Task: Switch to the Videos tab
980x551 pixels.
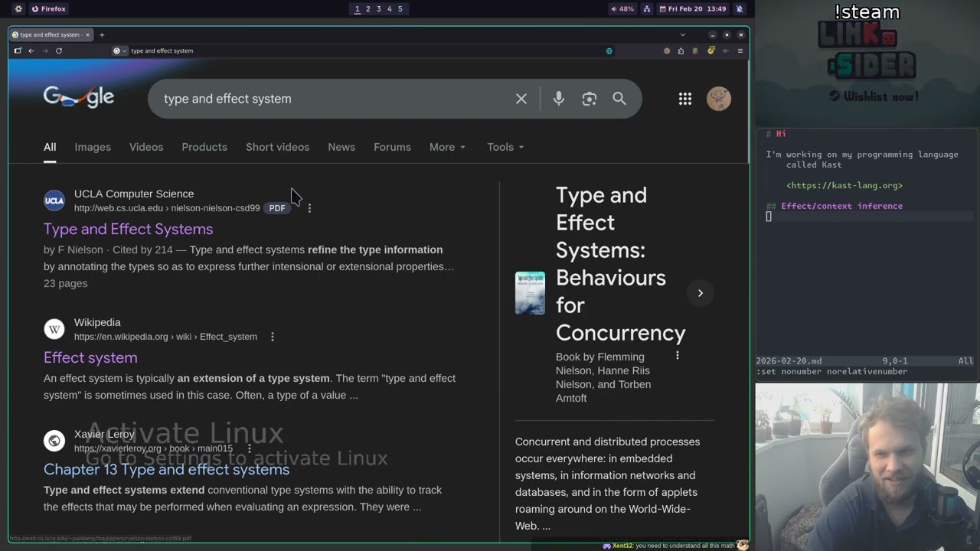Action: (146, 147)
